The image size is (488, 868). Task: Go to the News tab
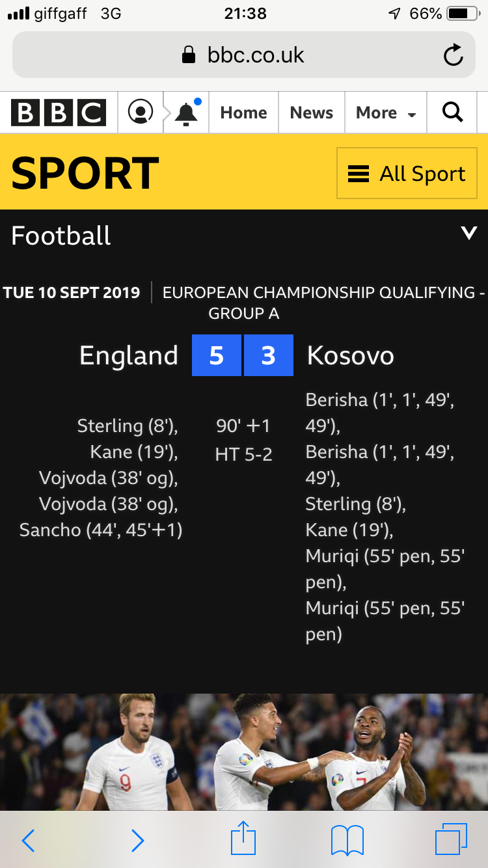pyautogui.click(x=312, y=113)
